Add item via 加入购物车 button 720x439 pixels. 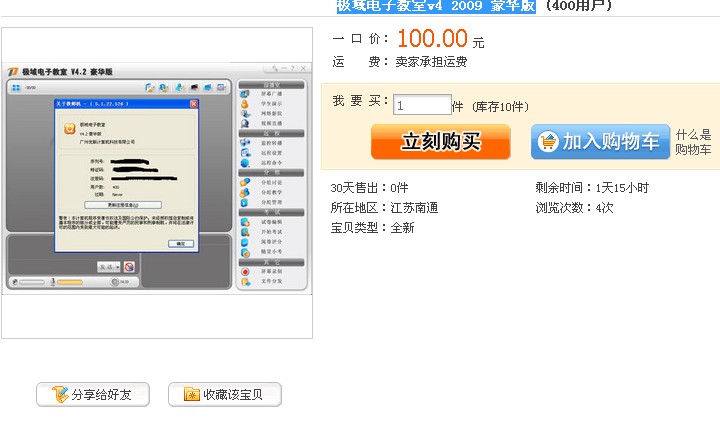(600, 142)
